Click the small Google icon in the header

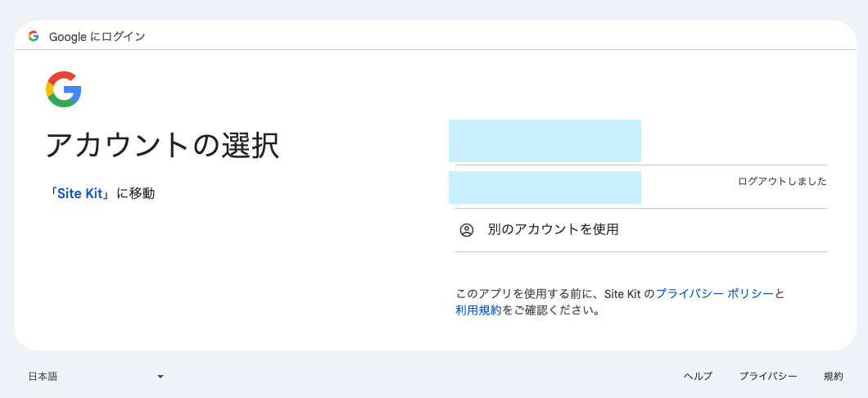click(x=34, y=36)
